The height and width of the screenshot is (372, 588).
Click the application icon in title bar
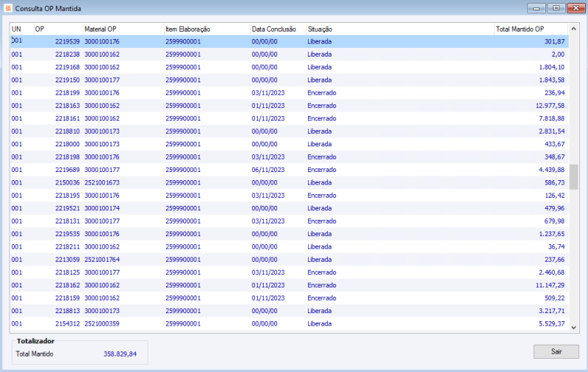[8, 8]
